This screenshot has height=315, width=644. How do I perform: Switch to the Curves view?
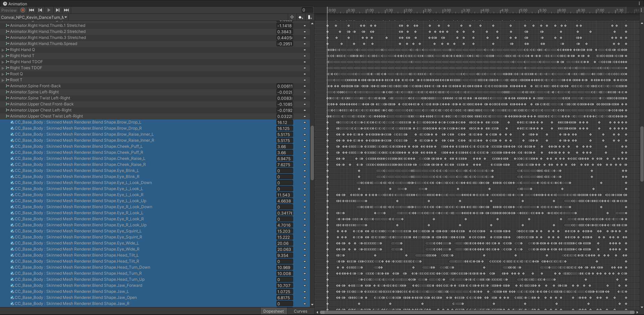click(300, 311)
